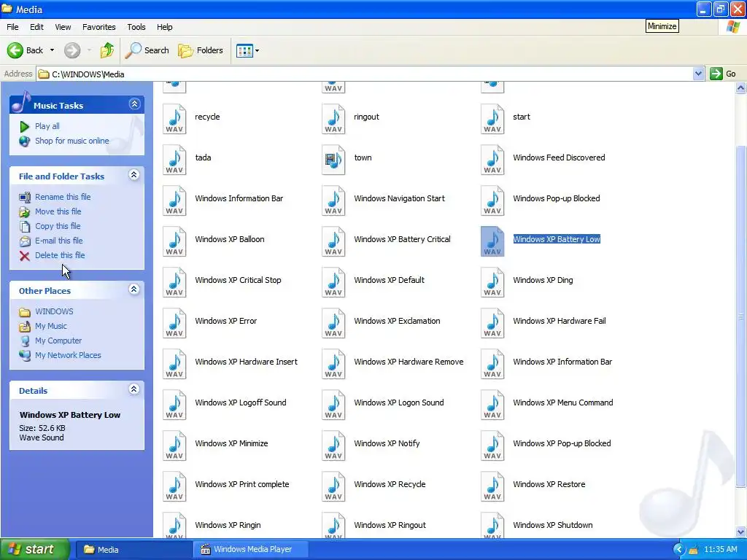Switch to Windows Media Player taskbar button
Screen dimensions: 747x560
pos(250,550)
